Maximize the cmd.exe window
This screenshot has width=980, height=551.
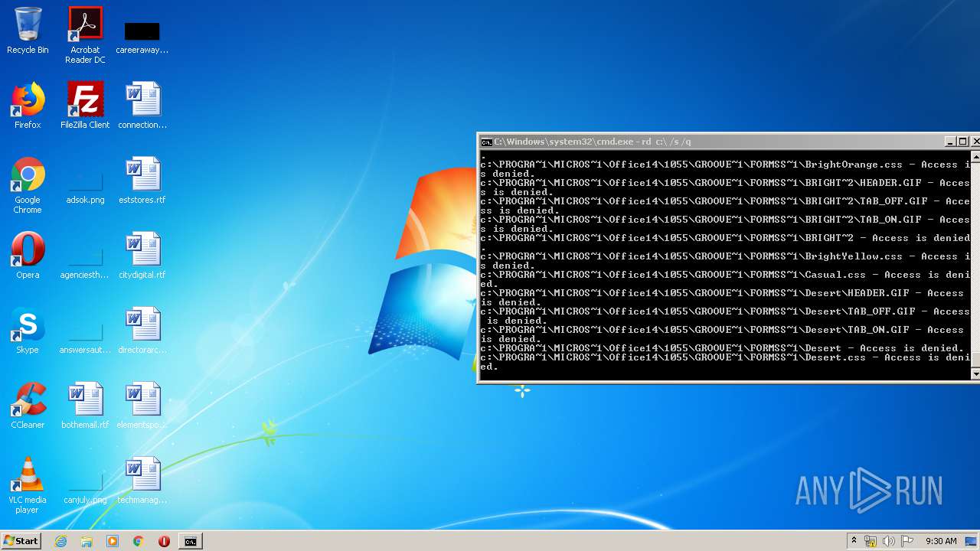(x=963, y=142)
